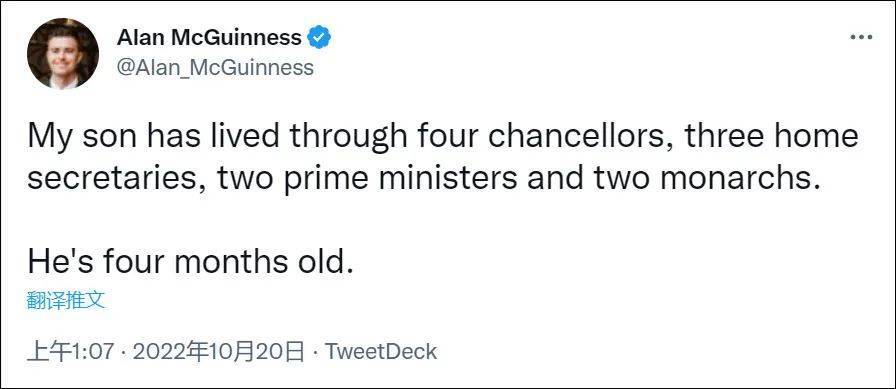Open the three-dot more options menu

click(861, 38)
